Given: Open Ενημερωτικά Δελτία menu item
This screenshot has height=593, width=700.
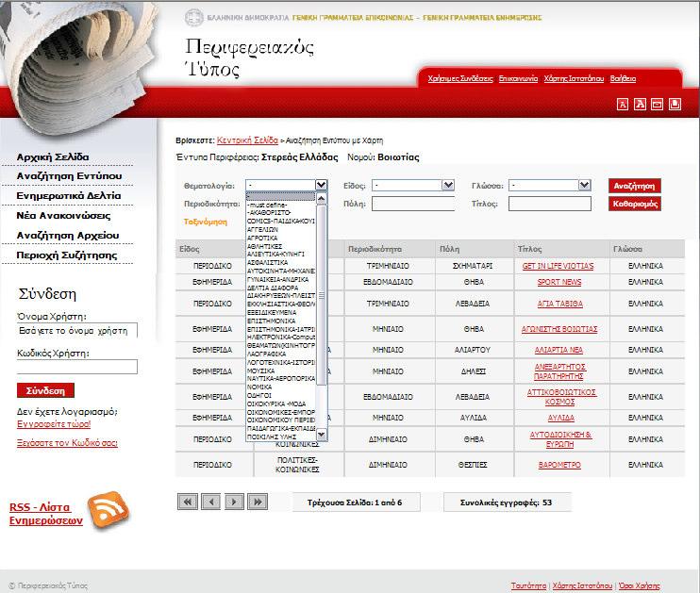Looking at the screenshot, I should (69, 196).
